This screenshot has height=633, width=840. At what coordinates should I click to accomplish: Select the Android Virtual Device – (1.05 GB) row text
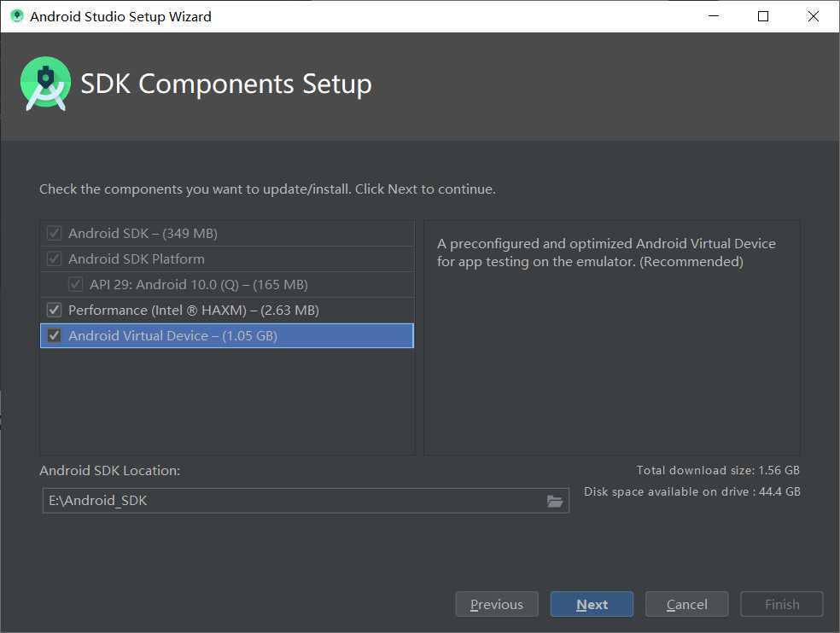[x=173, y=336]
